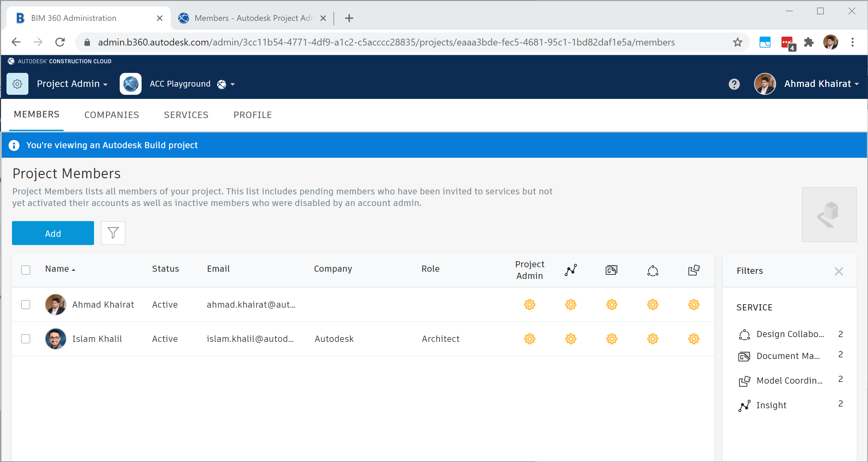Click the Add button
868x462 pixels.
[53, 233]
